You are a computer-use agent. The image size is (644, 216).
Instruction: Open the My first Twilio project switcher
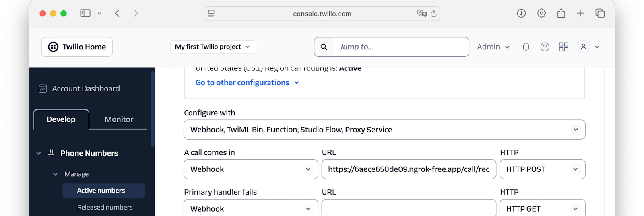point(213,47)
